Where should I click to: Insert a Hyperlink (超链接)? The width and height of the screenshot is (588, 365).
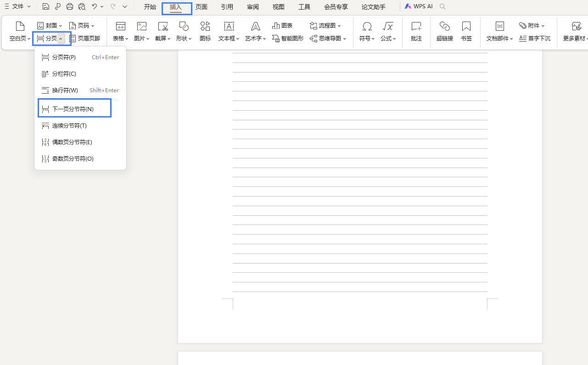point(445,31)
